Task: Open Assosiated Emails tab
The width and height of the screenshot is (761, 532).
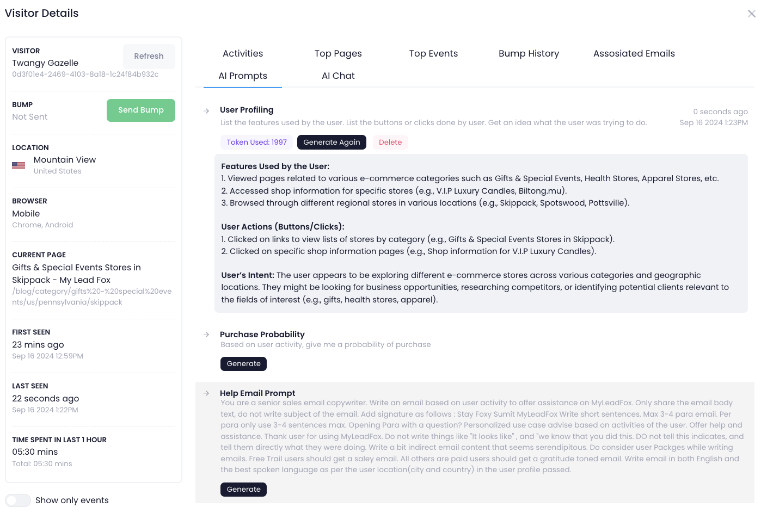Action: point(634,53)
